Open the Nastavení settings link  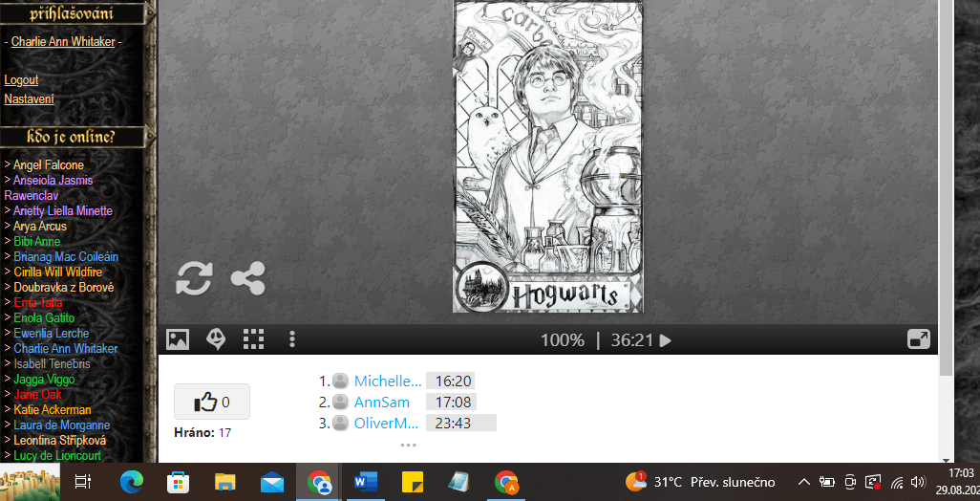30,98
